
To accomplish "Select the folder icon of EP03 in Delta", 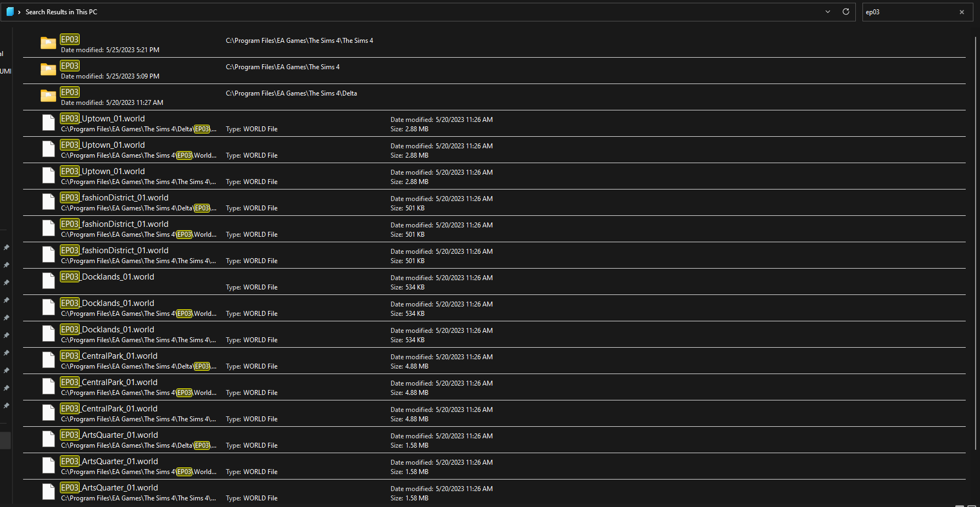I will coord(48,96).
